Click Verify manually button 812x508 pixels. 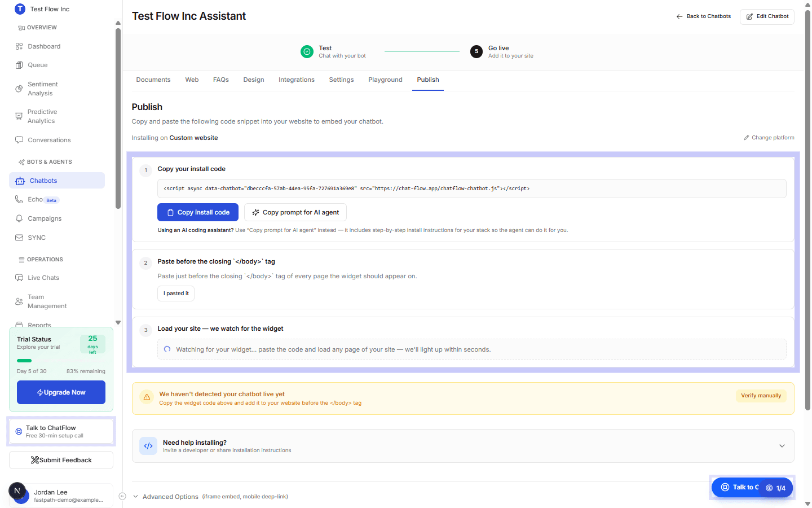[x=761, y=396]
